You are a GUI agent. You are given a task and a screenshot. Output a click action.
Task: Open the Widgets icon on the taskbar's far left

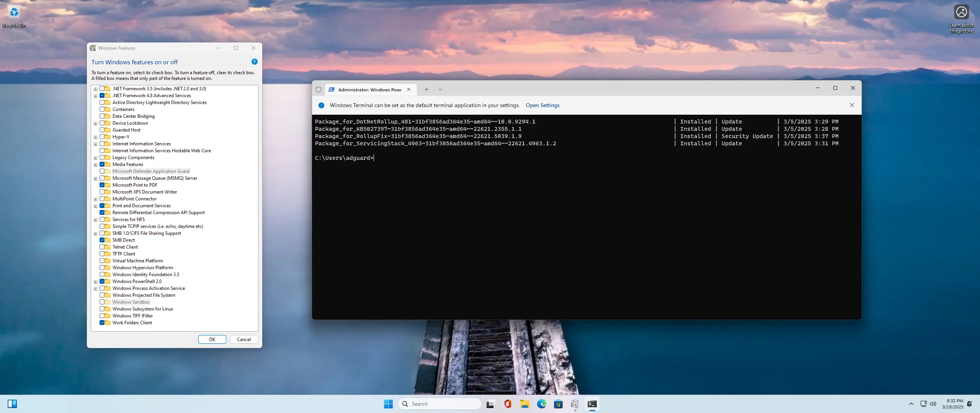[x=12, y=404]
